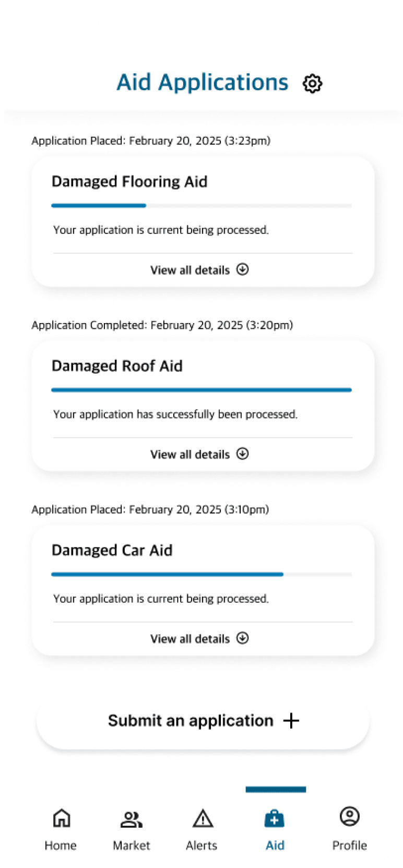The height and width of the screenshot is (868, 403).
Task: Click the Damaged Roof Aid progress bar
Action: tap(201, 390)
